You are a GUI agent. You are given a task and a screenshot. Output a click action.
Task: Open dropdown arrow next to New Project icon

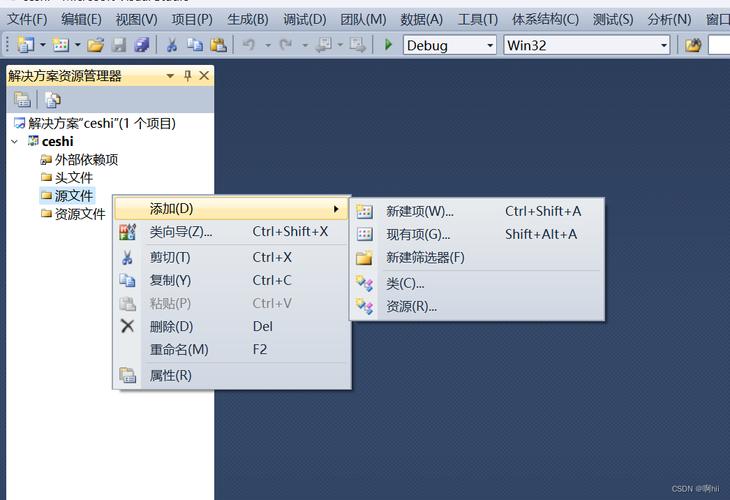[x=43, y=45]
